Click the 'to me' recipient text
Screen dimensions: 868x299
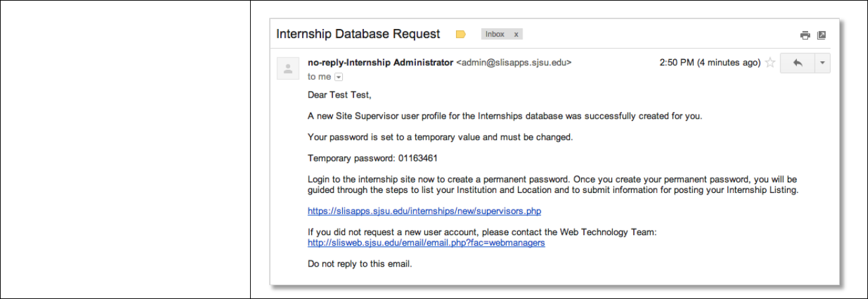[319, 77]
